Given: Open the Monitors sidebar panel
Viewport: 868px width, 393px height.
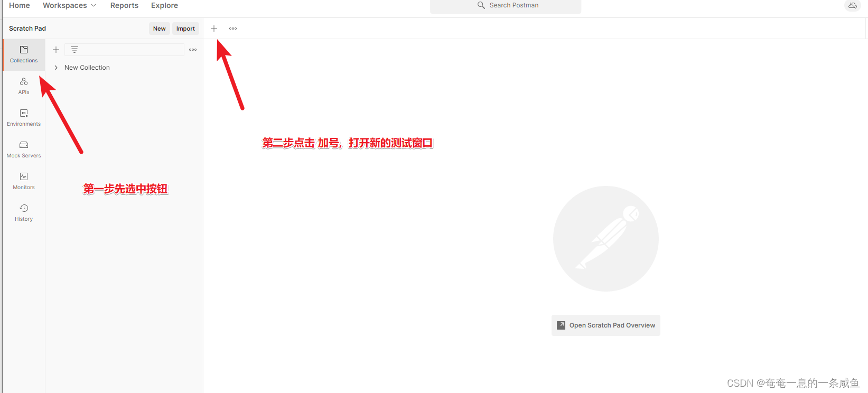Looking at the screenshot, I should point(24,181).
